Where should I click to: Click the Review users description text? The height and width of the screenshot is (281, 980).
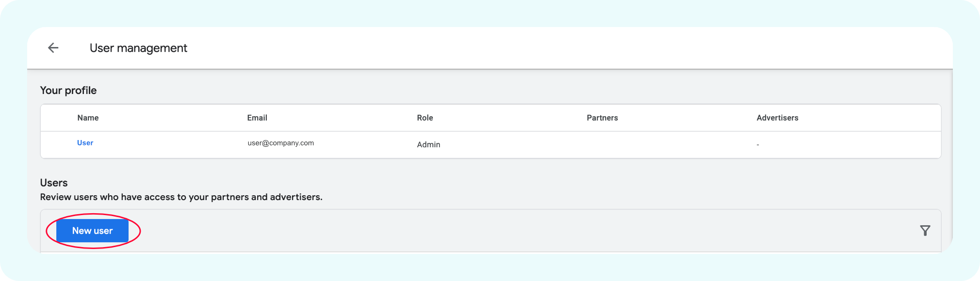pos(181,197)
